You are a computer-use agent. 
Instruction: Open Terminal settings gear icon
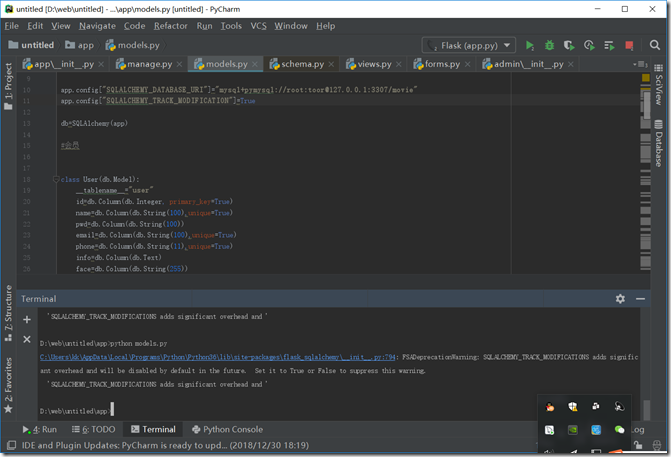pos(620,299)
